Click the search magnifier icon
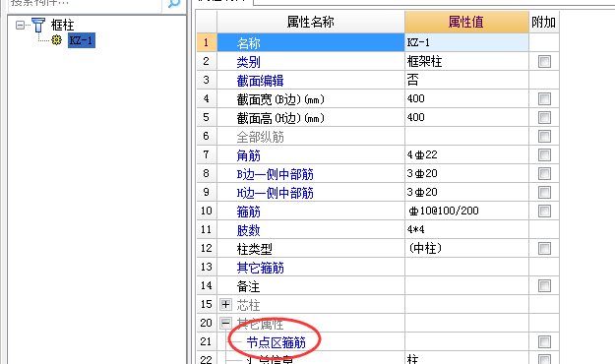Image resolution: width=615 pixels, height=364 pixels. [x=173, y=3]
